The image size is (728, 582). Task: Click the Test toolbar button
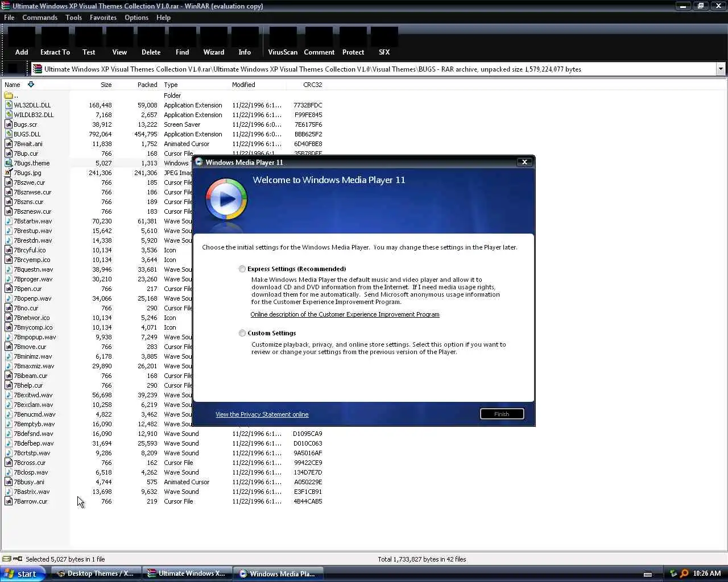click(x=89, y=41)
